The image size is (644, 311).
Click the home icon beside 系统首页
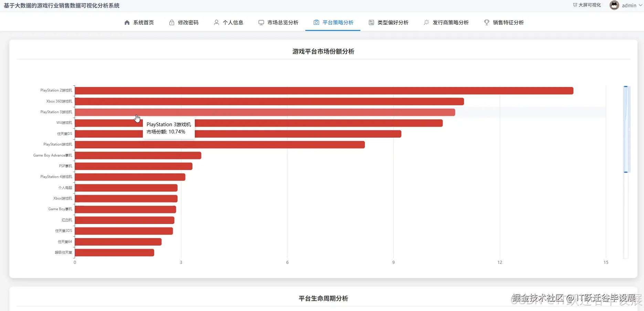pyautogui.click(x=127, y=22)
